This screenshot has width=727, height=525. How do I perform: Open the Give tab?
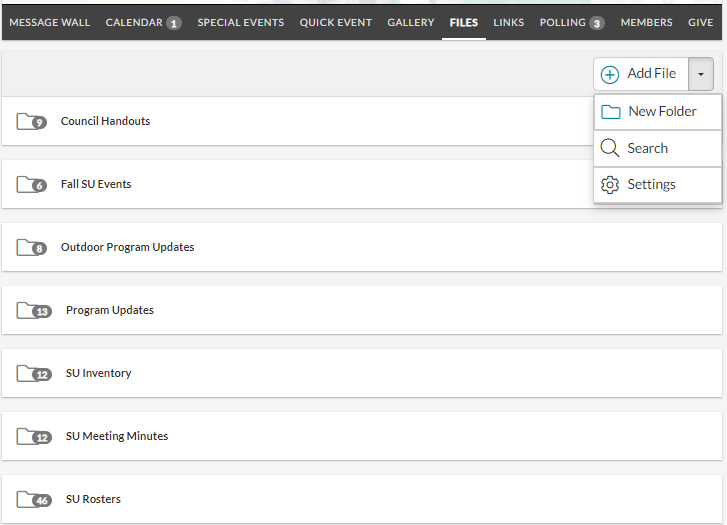(701, 22)
